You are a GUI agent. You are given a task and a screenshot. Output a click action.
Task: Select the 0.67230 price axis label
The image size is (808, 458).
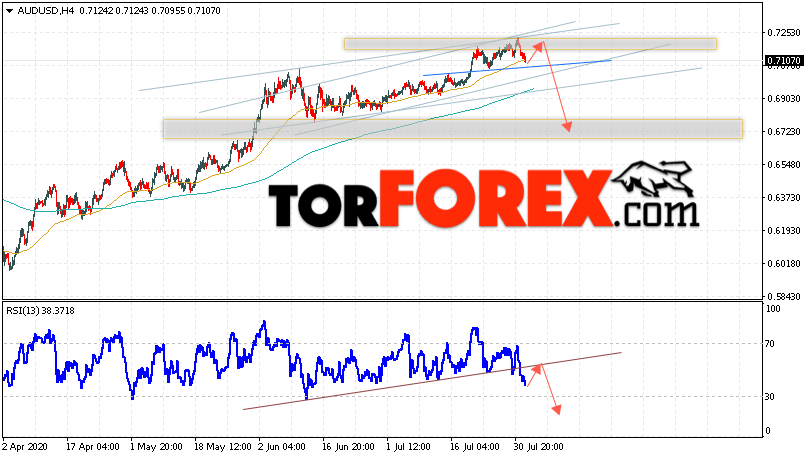784,132
